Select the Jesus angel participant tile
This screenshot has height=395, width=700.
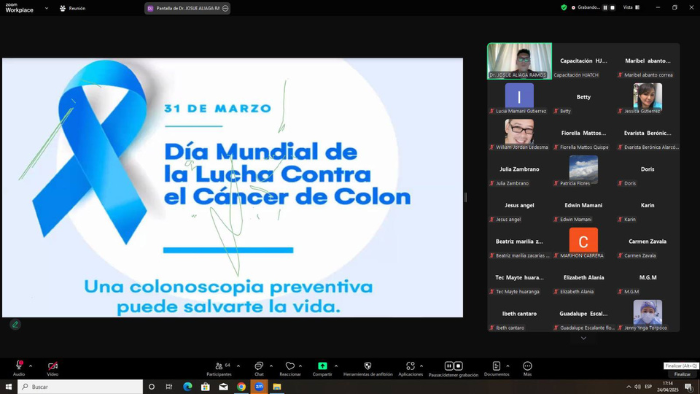coord(519,206)
